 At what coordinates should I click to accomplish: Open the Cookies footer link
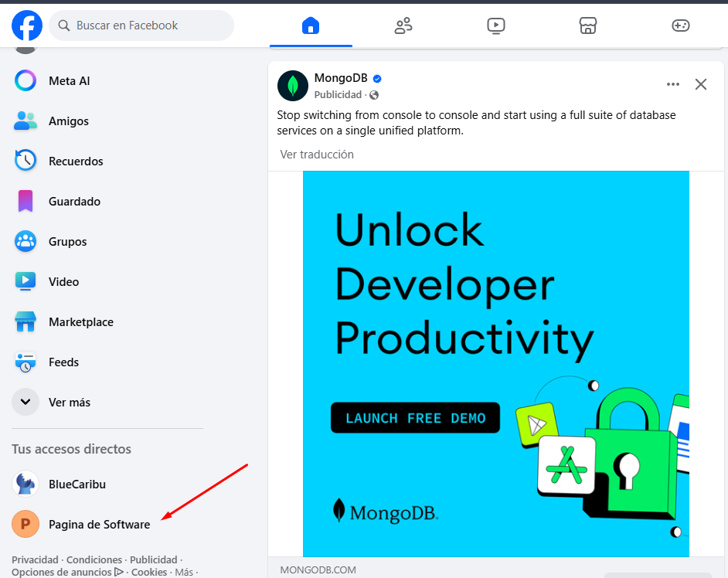pos(149,572)
